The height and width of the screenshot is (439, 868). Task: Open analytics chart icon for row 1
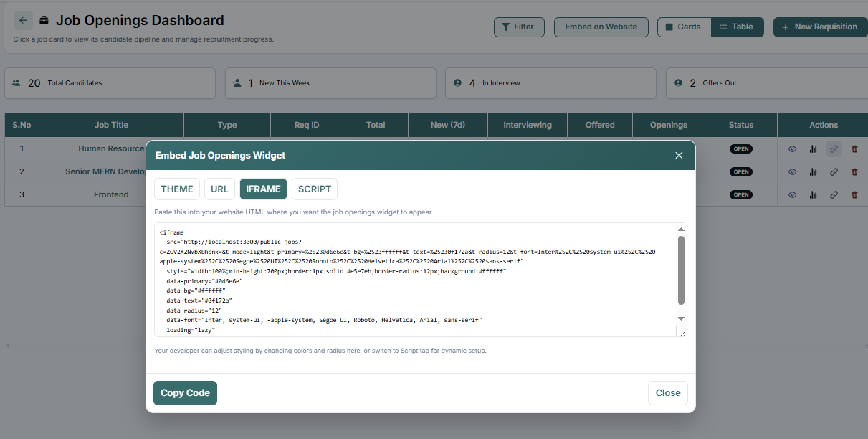tap(813, 149)
